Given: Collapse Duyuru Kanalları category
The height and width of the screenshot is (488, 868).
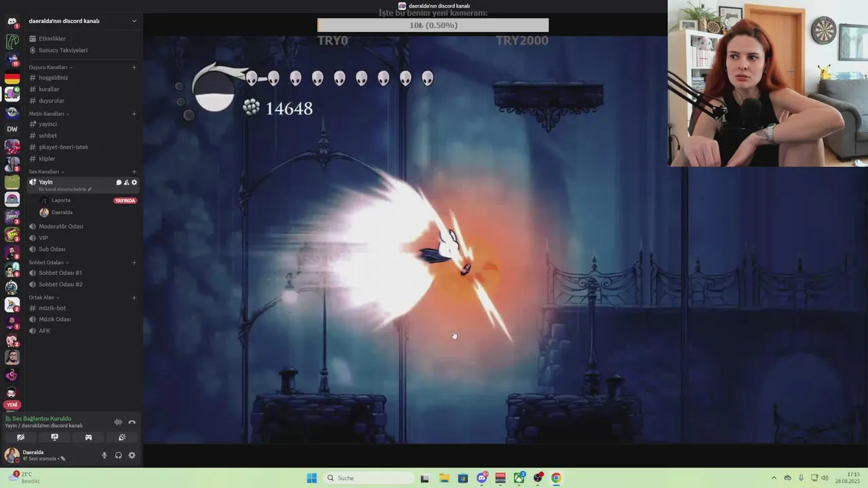Looking at the screenshot, I should coord(50,67).
